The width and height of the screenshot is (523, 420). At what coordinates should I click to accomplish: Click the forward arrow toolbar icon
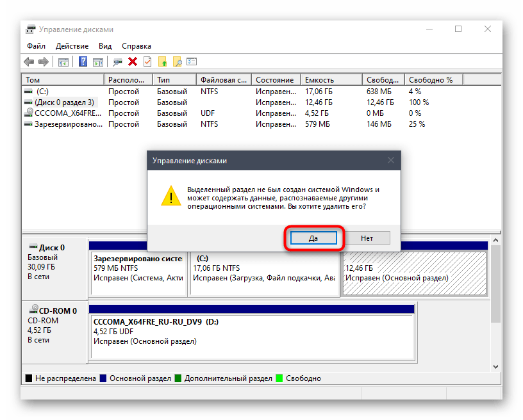pyautogui.click(x=44, y=62)
